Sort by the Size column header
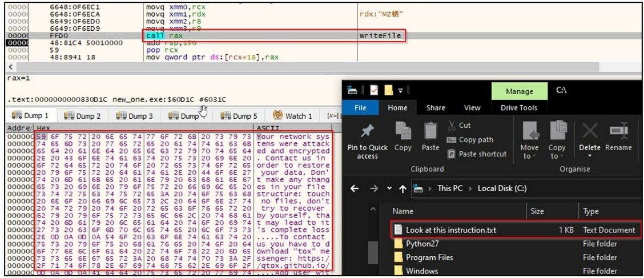This screenshot has height=278, width=644. (x=537, y=211)
